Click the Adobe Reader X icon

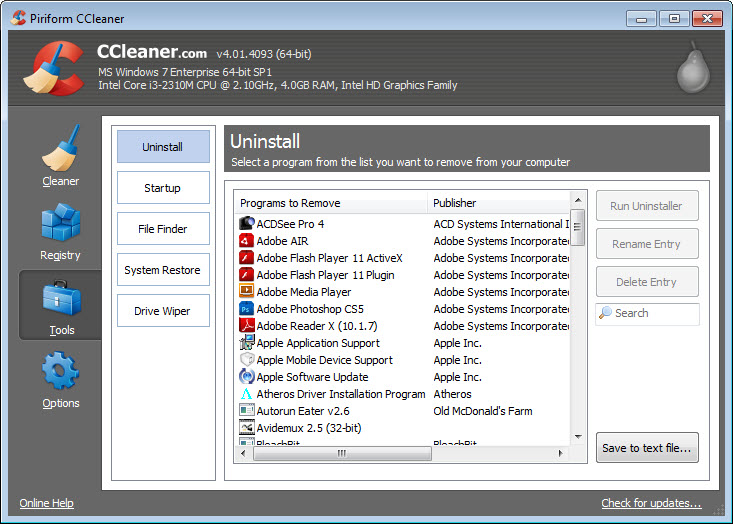tap(246, 326)
